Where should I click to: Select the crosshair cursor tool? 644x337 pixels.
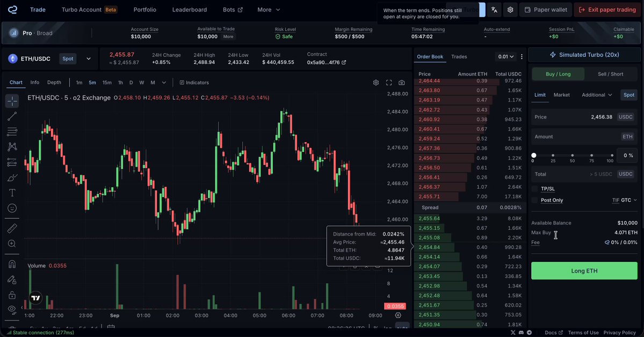point(12,101)
